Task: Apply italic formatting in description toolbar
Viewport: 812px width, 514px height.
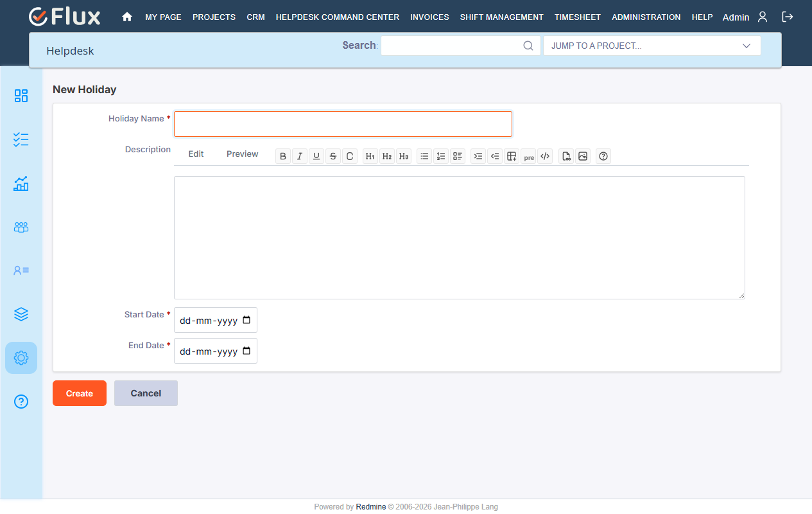Action: coord(300,156)
